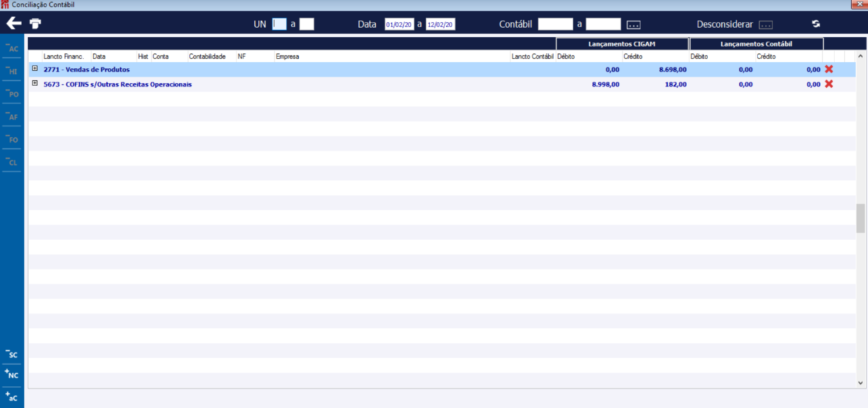Click the +NC sidebar shortcut
Viewport: 868px width, 408px height.
(x=11, y=374)
